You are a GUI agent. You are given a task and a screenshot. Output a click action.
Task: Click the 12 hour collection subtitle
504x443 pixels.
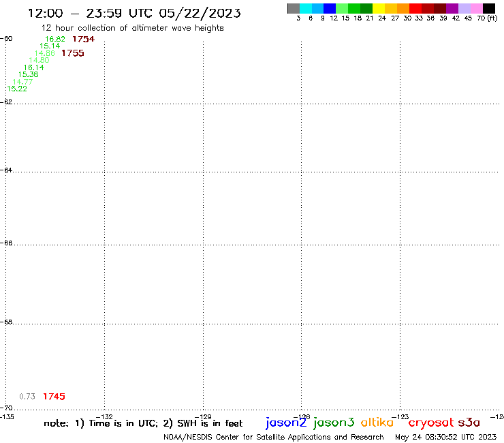tap(133, 28)
